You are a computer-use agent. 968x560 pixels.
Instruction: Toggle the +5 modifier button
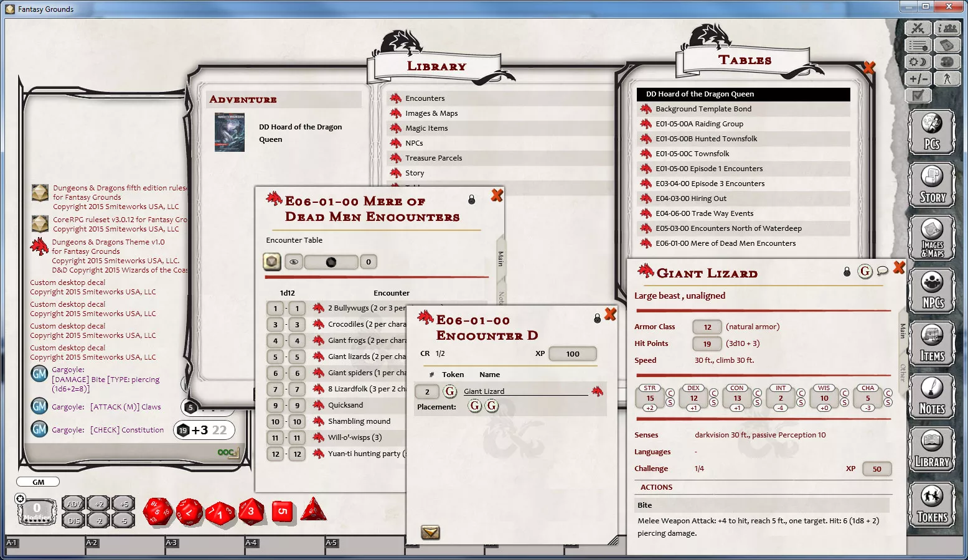[124, 504]
